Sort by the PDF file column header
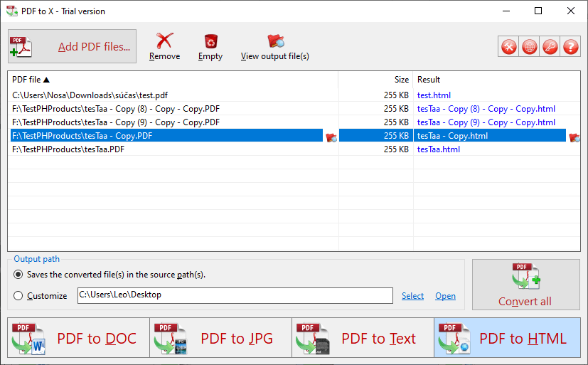 point(173,80)
